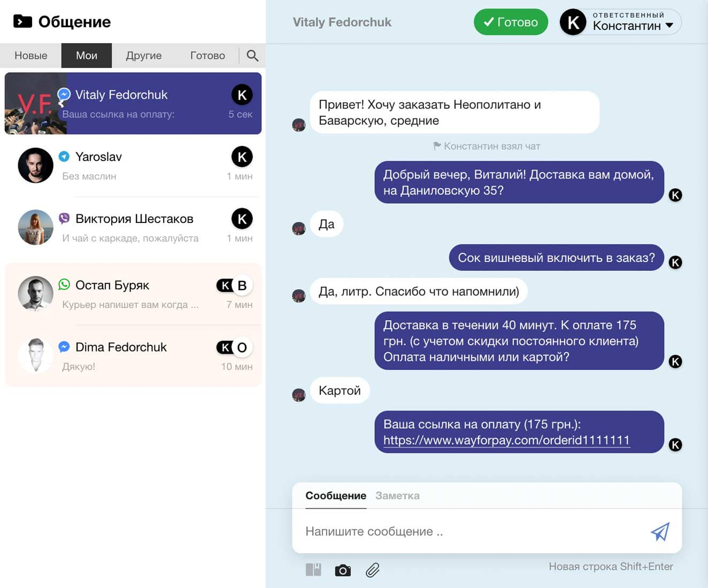Image resolution: width=708 pixels, height=588 pixels.
Task: Switch to the Заметка note tab
Action: click(x=397, y=496)
